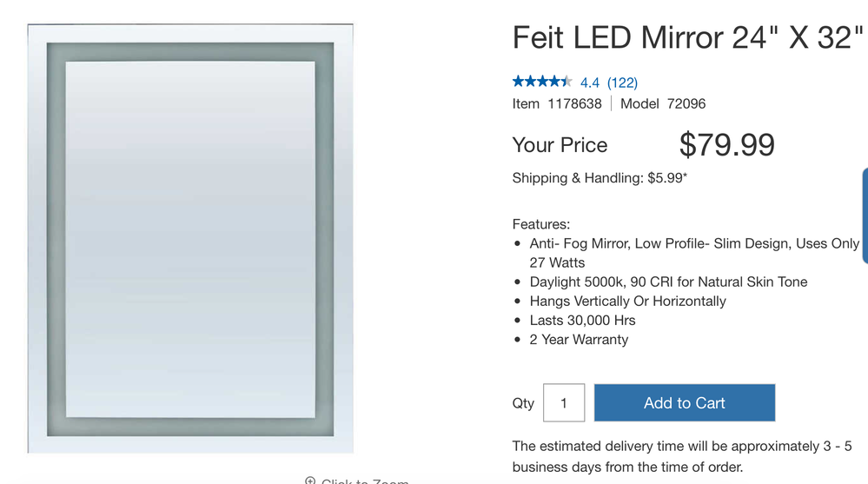Viewport: 868px width, 484px height.
Task: Open the 4.4 average rating link
Action: (x=590, y=83)
